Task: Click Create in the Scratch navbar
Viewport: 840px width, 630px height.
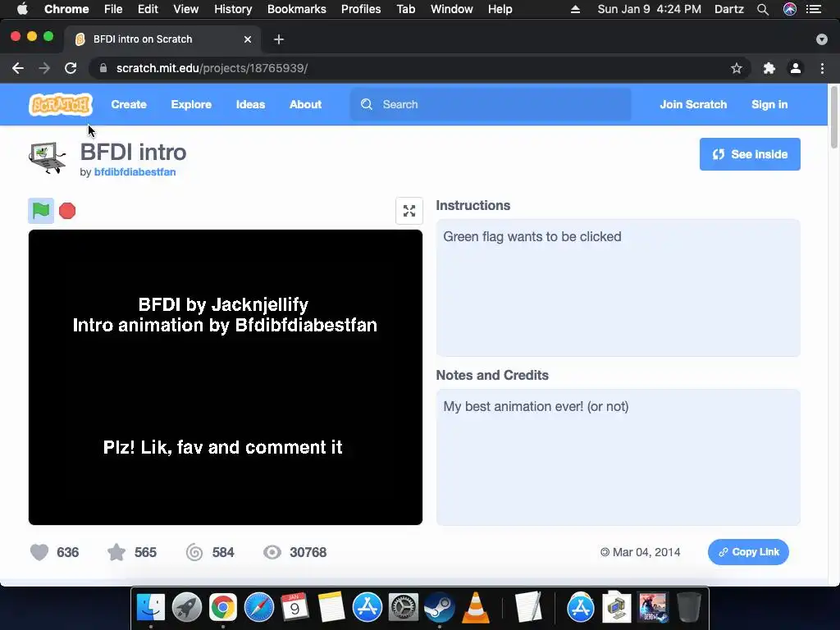Action: (129, 104)
